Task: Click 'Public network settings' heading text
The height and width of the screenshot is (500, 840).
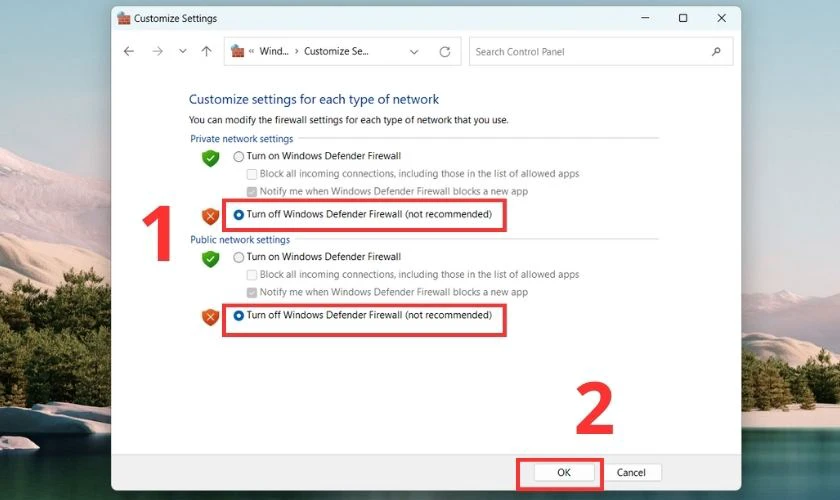Action: 240,240
